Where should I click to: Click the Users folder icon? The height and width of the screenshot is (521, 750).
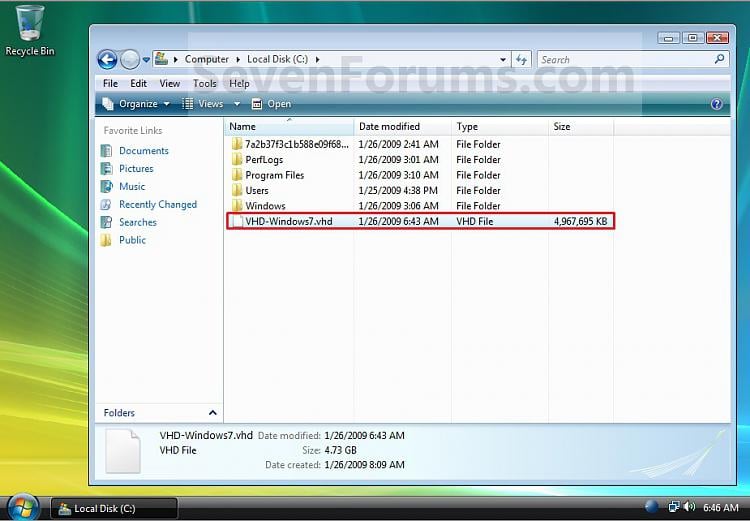coord(237,190)
